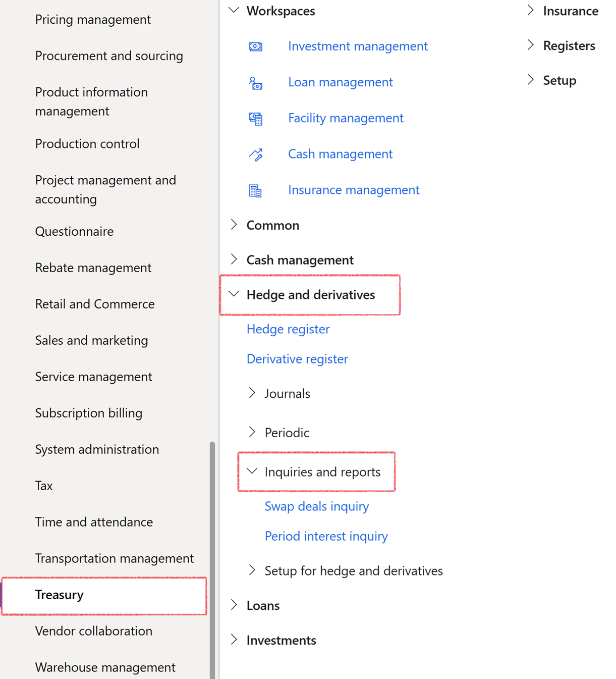Select the Treasury module
This screenshot has width=616, height=679.
(x=104, y=595)
